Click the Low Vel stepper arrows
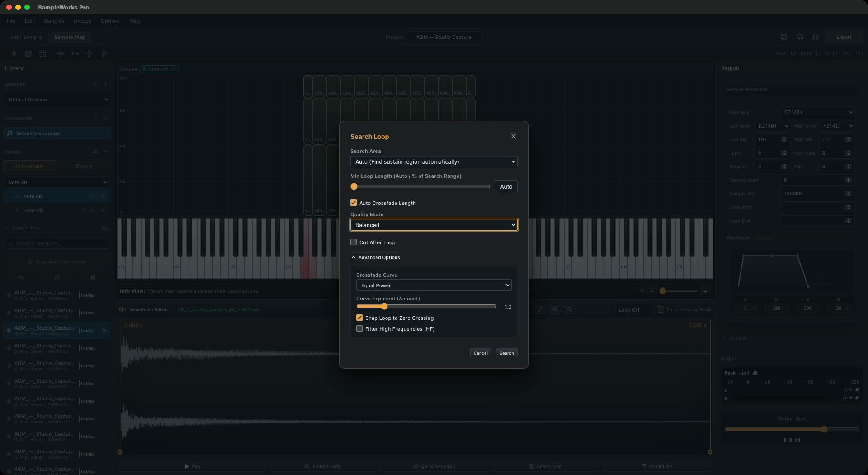This screenshot has width=868, height=475. (x=784, y=139)
